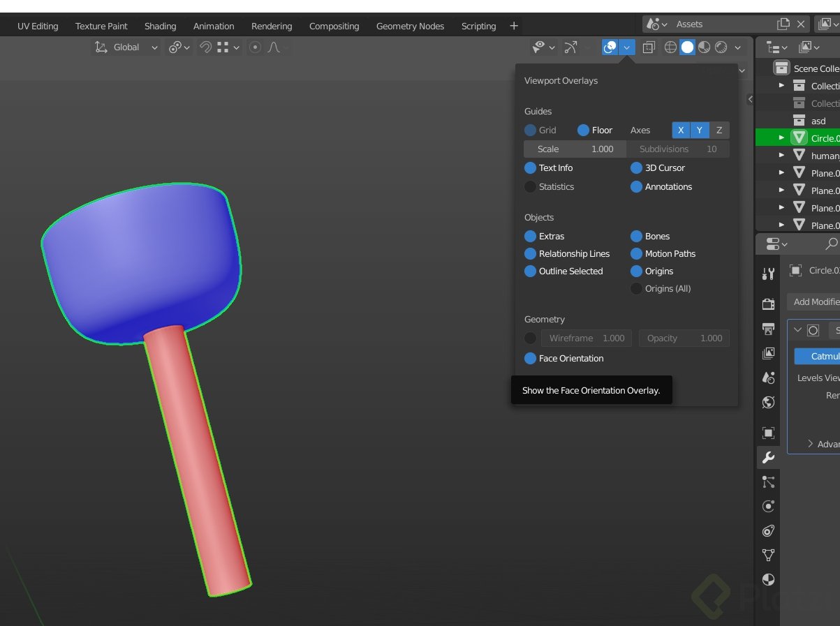Open the Output properties printer icon
This screenshot has width=840, height=626.
(x=769, y=329)
